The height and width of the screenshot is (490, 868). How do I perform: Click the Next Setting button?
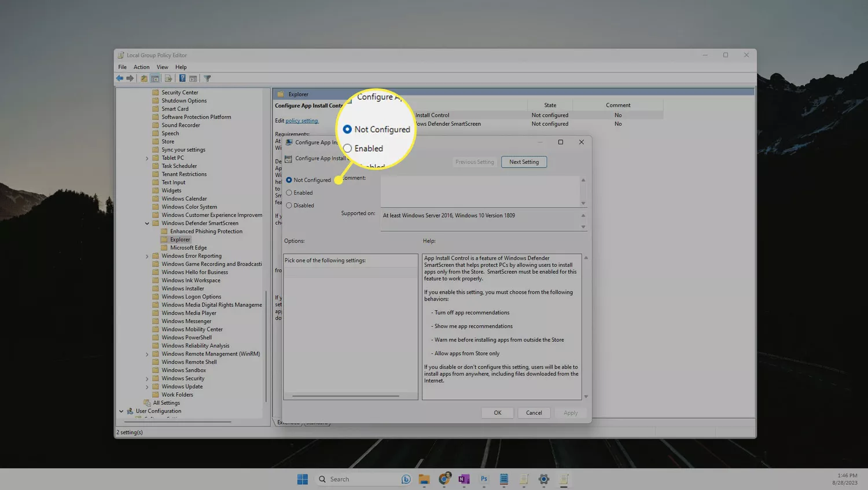(x=524, y=162)
